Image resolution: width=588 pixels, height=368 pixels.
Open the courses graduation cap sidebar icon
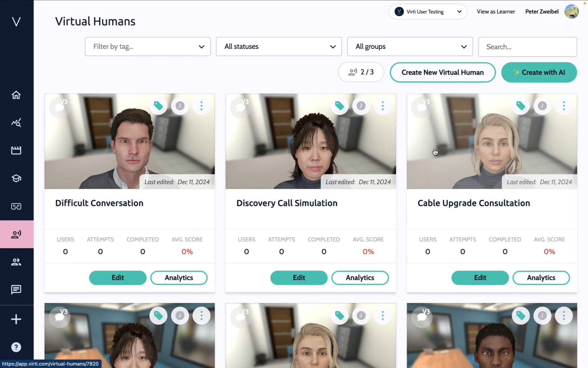16,178
